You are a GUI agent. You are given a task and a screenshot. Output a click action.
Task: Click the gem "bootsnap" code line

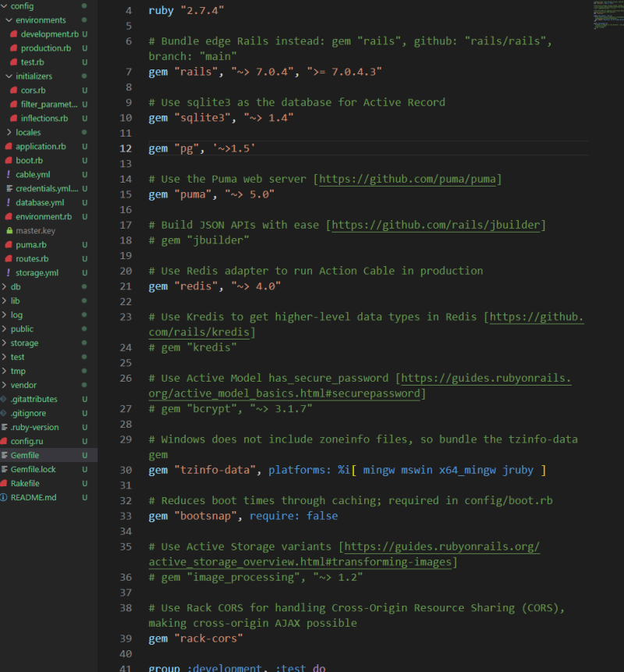tap(243, 516)
